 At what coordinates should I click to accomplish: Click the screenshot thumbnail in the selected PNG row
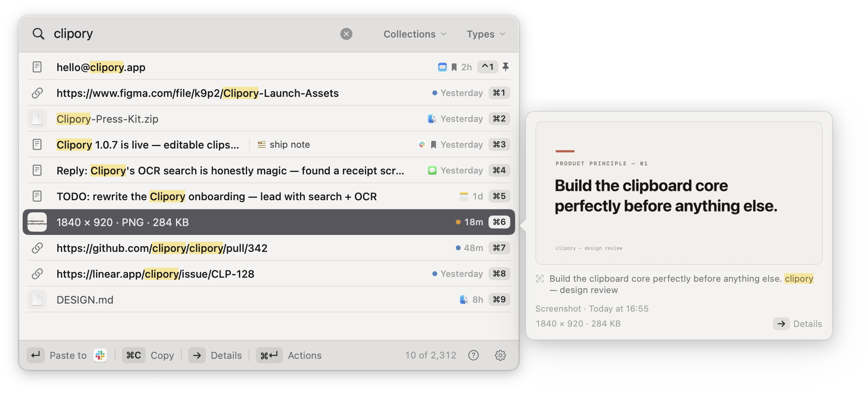pos(37,222)
